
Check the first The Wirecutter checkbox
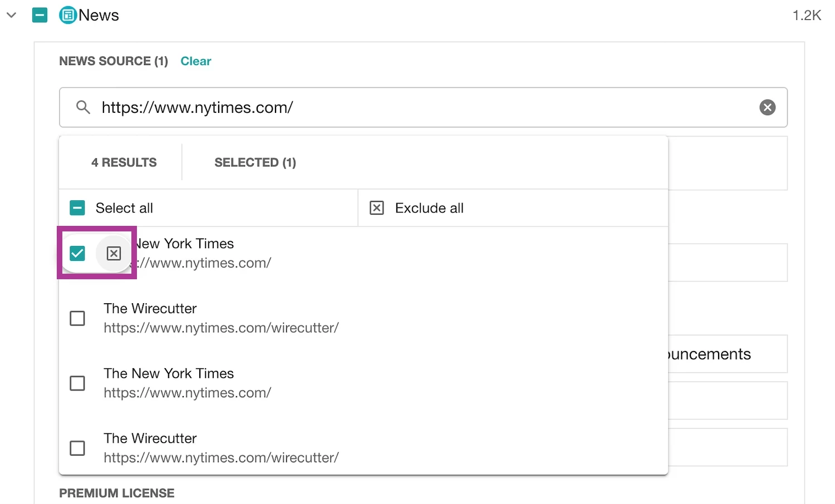click(x=77, y=318)
